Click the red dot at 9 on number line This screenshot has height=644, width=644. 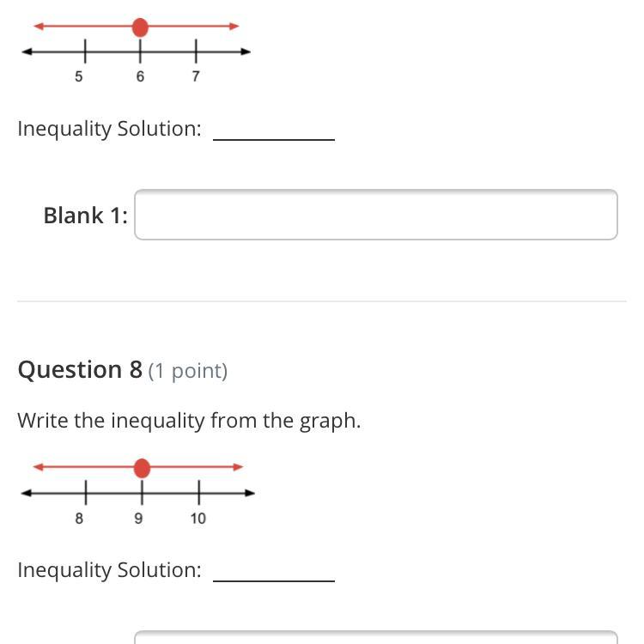pyautogui.click(x=142, y=468)
